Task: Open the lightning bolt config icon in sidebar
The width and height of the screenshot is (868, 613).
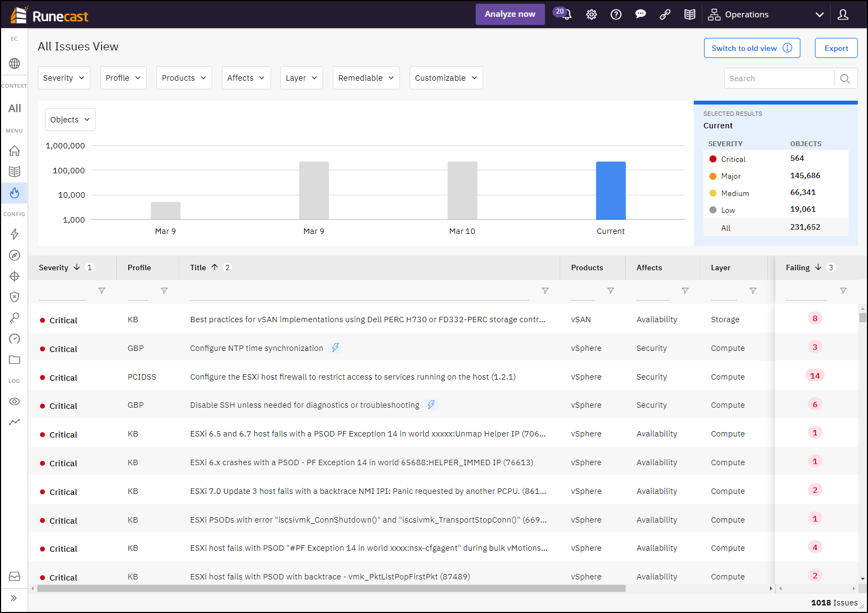Action: pyautogui.click(x=15, y=234)
